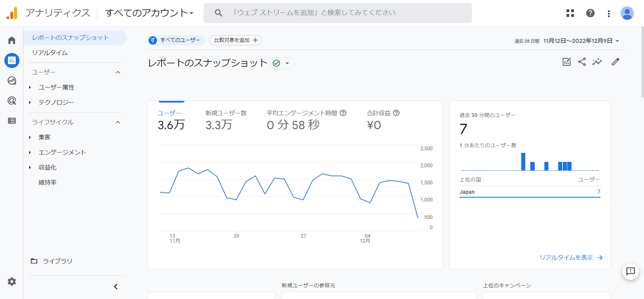The image size is (644, 299).
Task: Open the Home icon in left rail
Action: (12, 41)
